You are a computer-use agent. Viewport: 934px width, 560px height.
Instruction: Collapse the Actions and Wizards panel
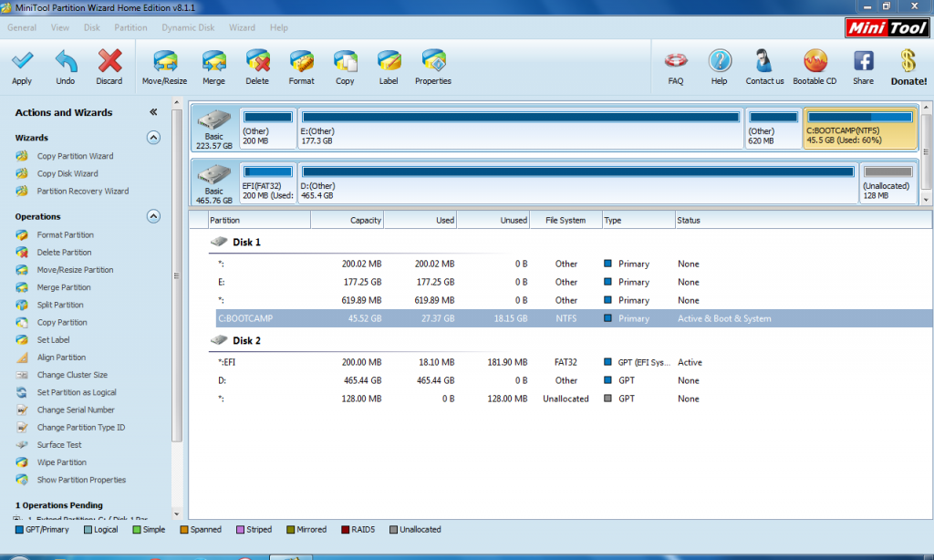click(153, 112)
